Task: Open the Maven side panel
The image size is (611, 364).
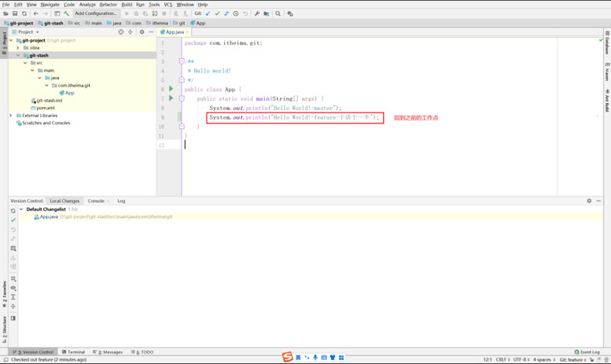Action: (x=607, y=72)
